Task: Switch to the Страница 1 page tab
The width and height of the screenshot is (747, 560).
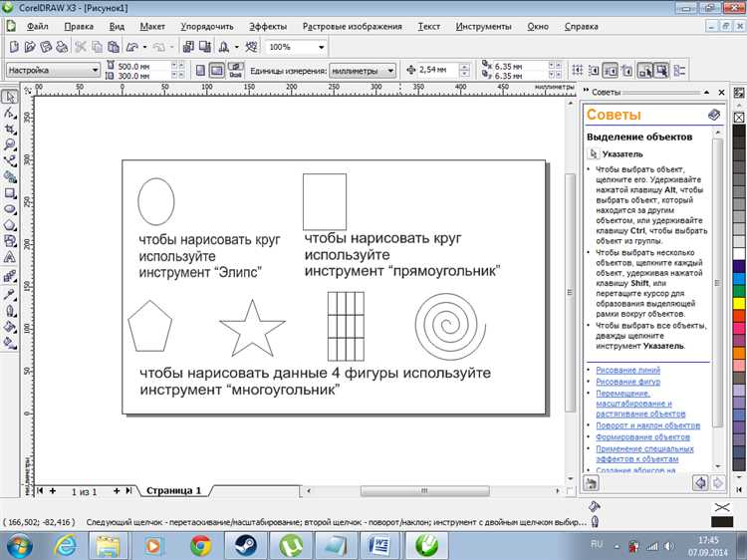Action: (174, 491)
